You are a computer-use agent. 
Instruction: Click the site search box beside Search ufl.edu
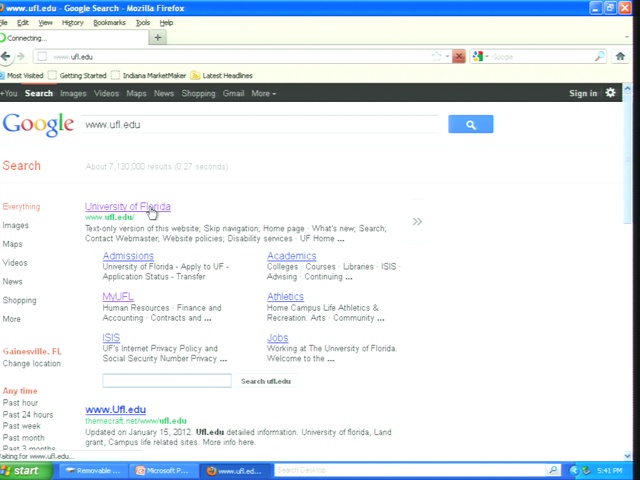[x=167, y=381]
